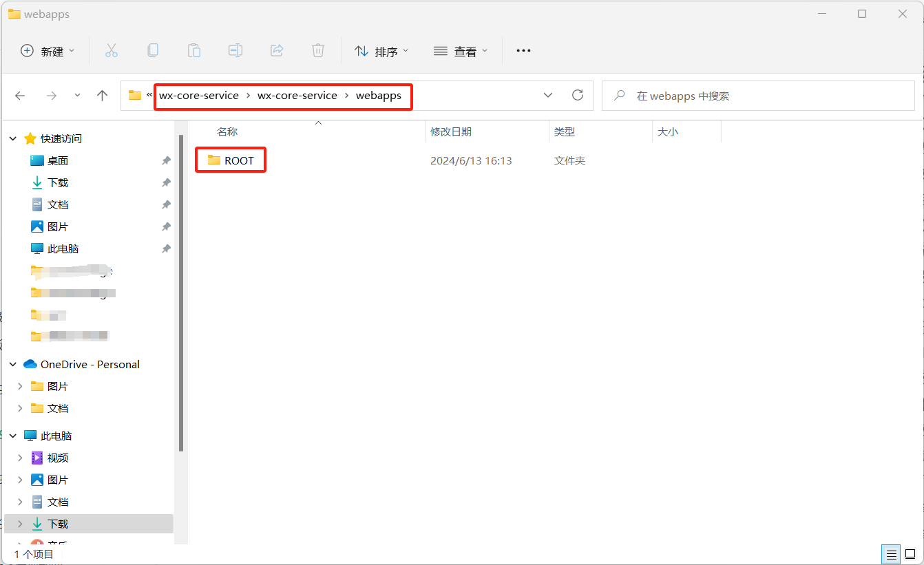Open the address bar history dropdown
The image size is (924, 565).
click(x=548, y=95)
